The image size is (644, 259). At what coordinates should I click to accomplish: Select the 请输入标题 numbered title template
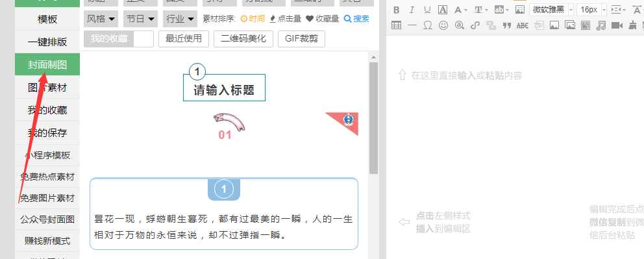coord(224,82)
